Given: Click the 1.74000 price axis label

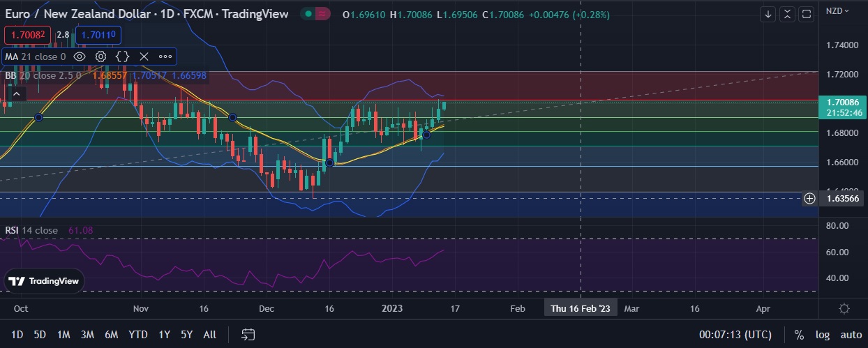Looking at the screenshot, I should 842,45.
